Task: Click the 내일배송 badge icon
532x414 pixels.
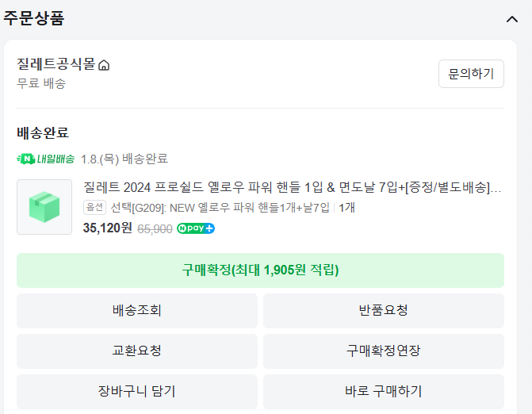Action: click(46, 159)
